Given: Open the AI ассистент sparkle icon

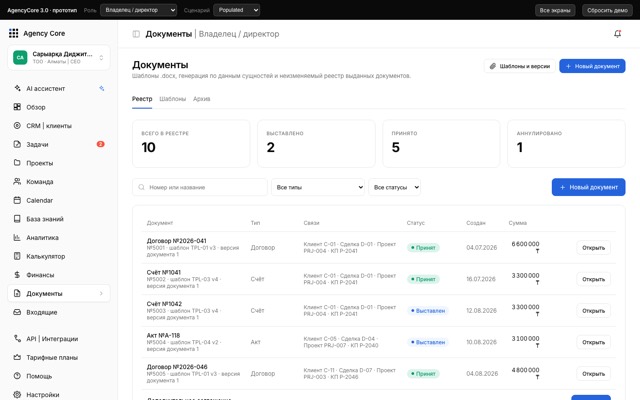Looking at the screenshot, I should tap(17, 88).
